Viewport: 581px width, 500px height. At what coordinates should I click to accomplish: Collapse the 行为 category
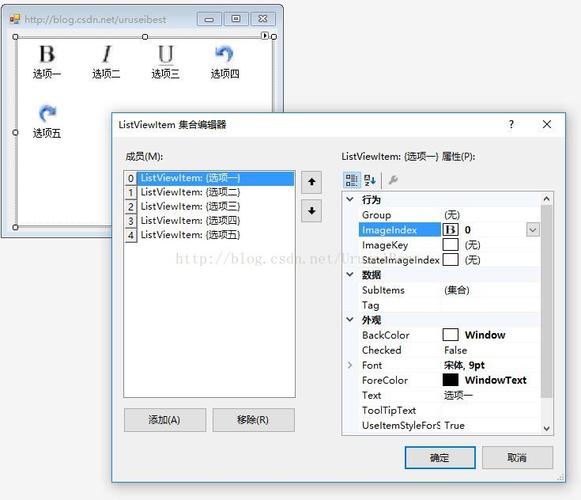[x=350, y=199]
